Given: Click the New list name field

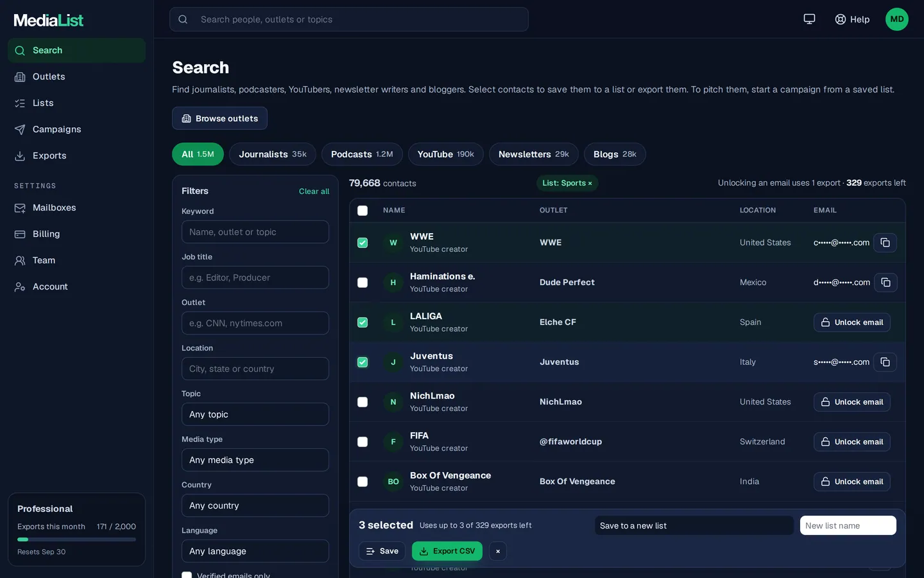Looking at the screenshot, I should point(848,525).
